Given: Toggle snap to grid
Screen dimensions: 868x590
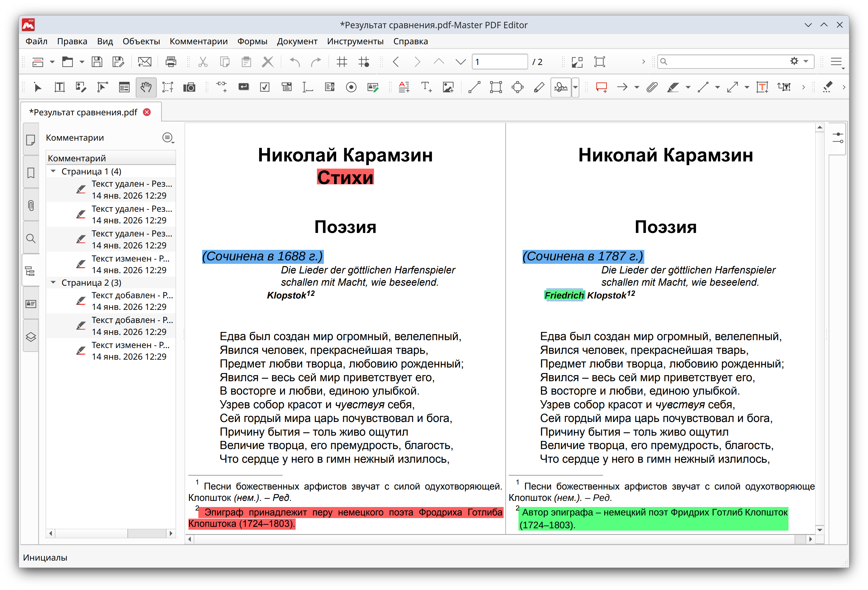Looking at the screenshot, I should click(364, 62).
